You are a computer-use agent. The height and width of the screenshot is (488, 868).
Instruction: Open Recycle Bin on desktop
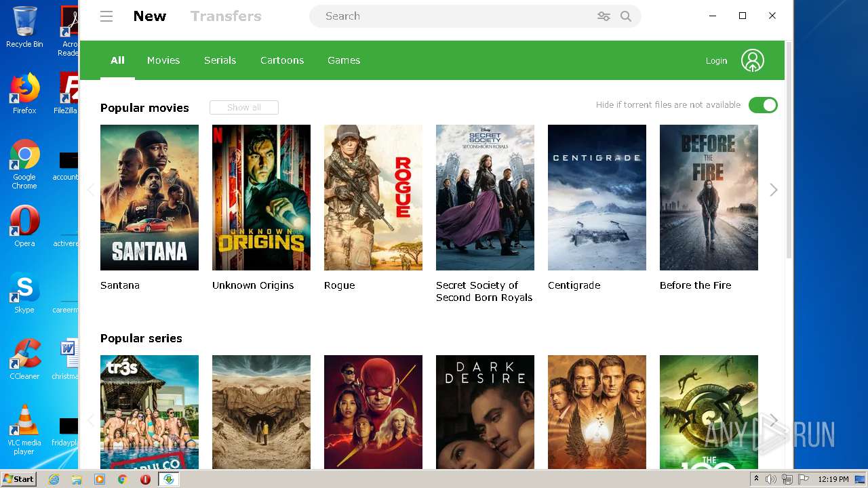[x=24, y=27]
